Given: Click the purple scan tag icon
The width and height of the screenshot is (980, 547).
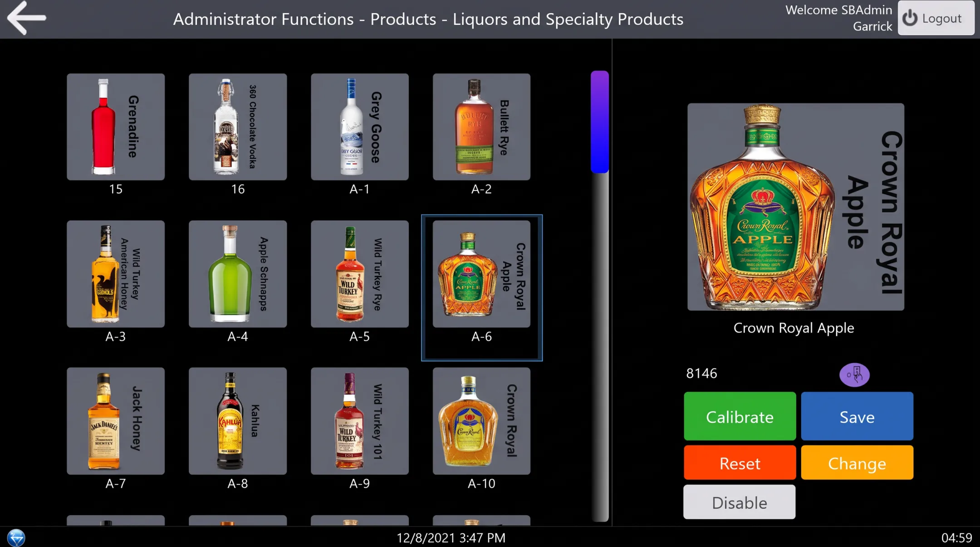Looking at the screenshot, I should pyautogui.click(x=854, y=375).
